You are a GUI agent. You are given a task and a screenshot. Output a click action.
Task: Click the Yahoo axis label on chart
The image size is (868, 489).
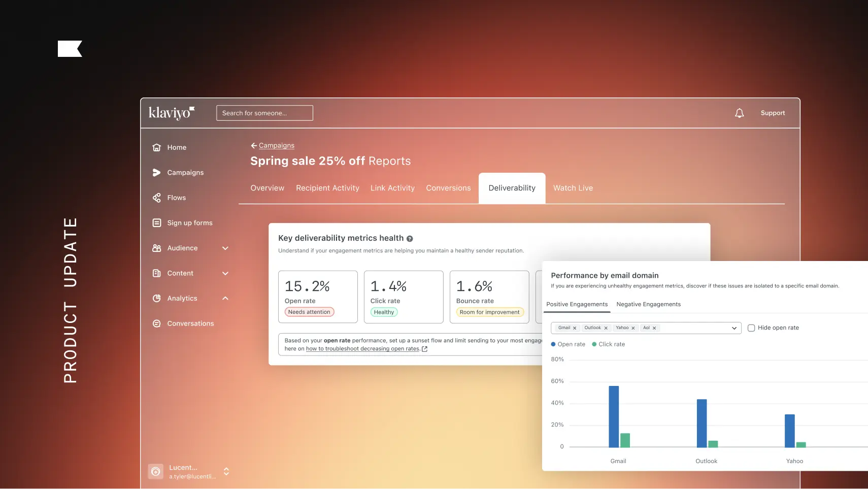[x=794, y=461]
